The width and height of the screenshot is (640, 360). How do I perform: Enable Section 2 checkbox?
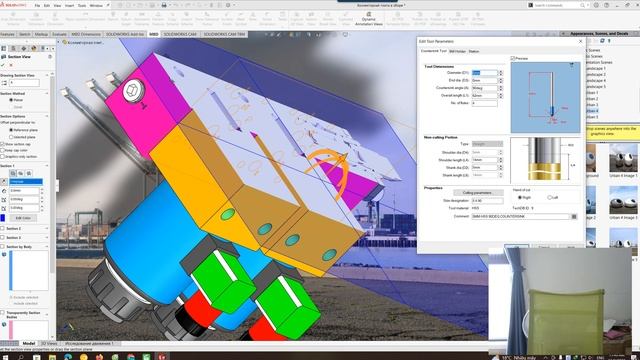coord(2,229)
